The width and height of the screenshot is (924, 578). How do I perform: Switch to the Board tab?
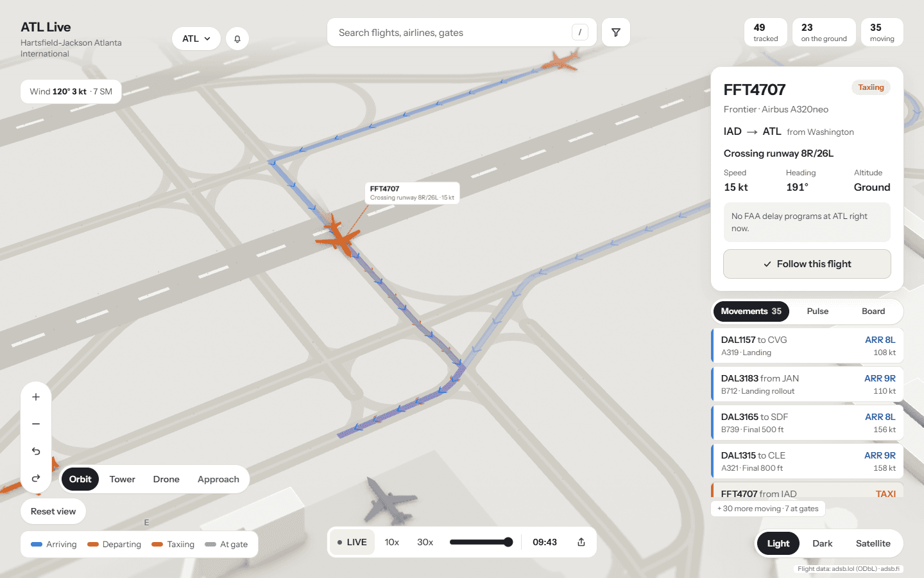873,311
